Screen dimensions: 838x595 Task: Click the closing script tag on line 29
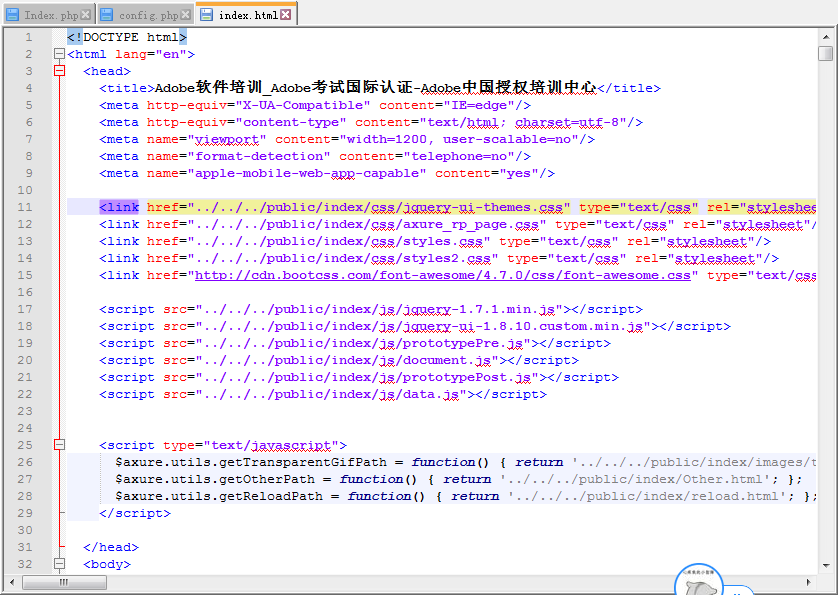tap(135, 513)
